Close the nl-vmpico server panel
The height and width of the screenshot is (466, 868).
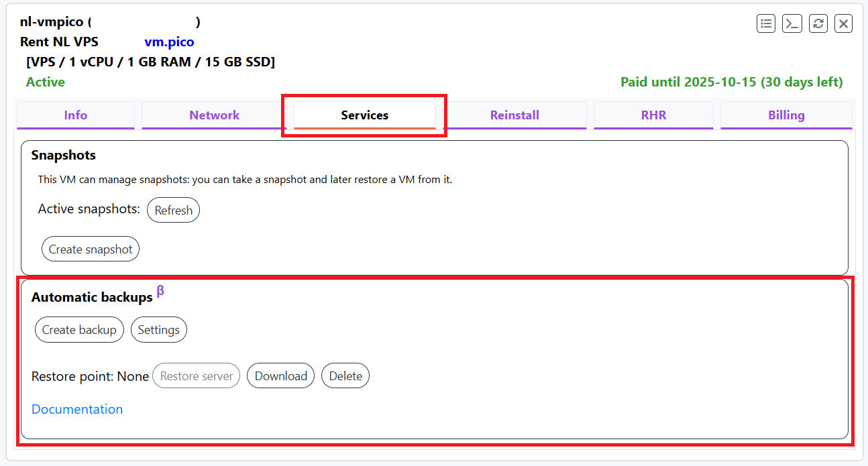(844, 23)
